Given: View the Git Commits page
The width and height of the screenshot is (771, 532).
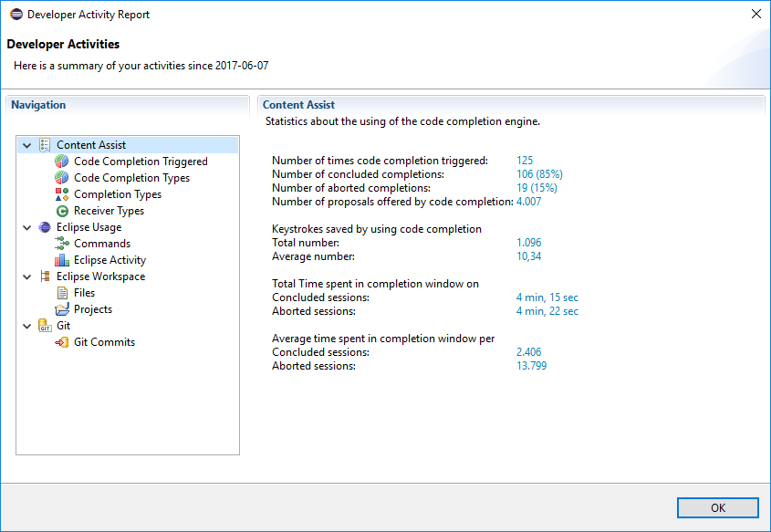Looking at the screenshot, I should pyautogui.click(x=104, y=341).
